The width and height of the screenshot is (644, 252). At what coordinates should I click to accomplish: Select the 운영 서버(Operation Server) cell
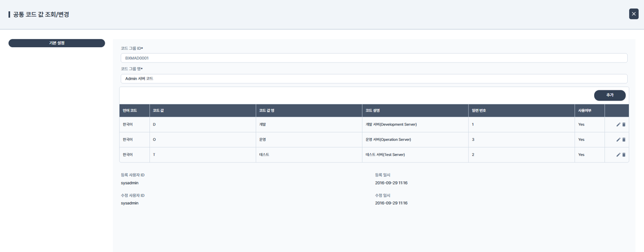415,140
